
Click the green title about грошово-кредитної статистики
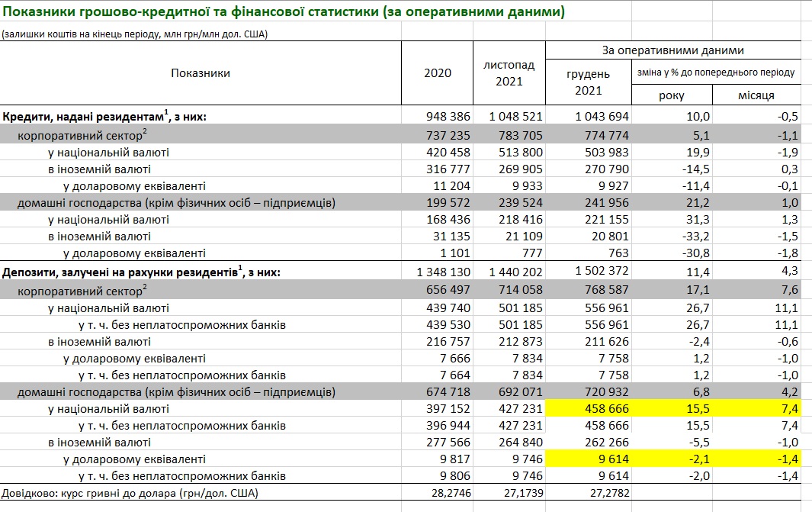pos(283,13)
